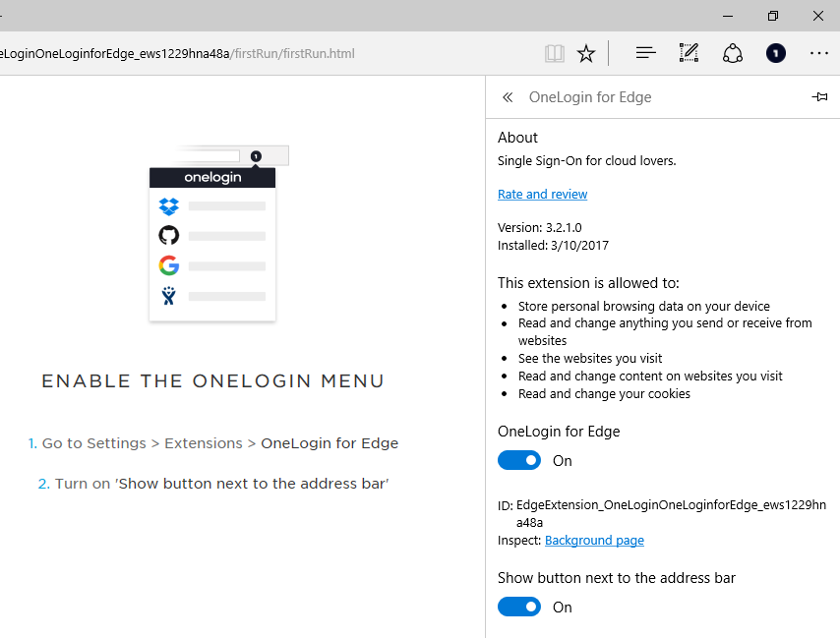Restore down the browser window
Viewport: 840px width, 638px height.
pos(772,16)
